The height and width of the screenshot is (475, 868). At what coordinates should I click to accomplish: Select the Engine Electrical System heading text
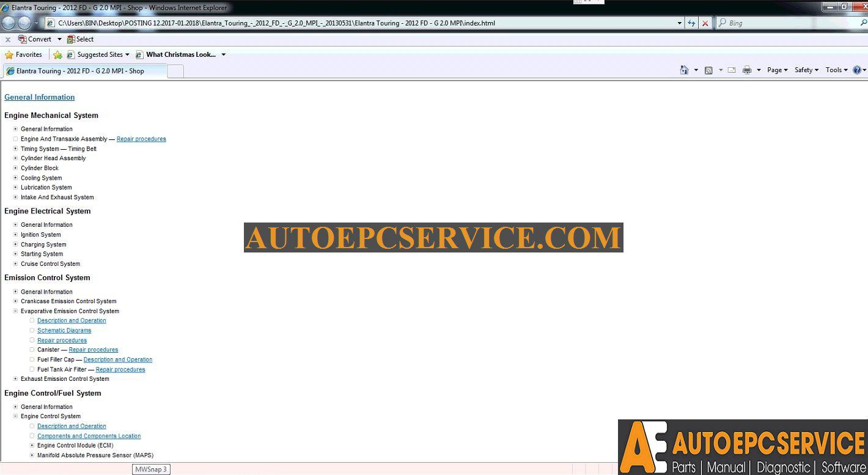coord(47,211)
